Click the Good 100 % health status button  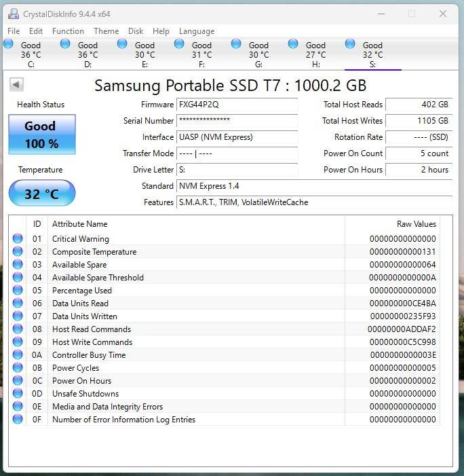[41, 134]
